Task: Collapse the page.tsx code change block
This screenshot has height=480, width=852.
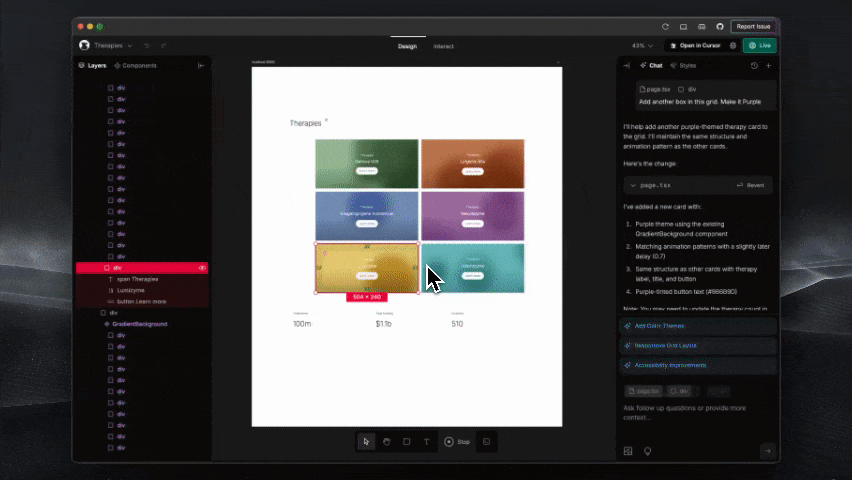Action: click(632, 185)
